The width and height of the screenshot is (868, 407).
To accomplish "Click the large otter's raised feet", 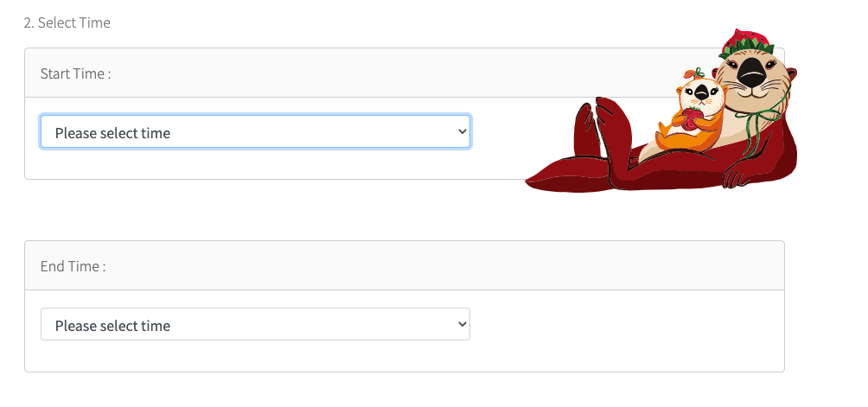I will (603, 127).
